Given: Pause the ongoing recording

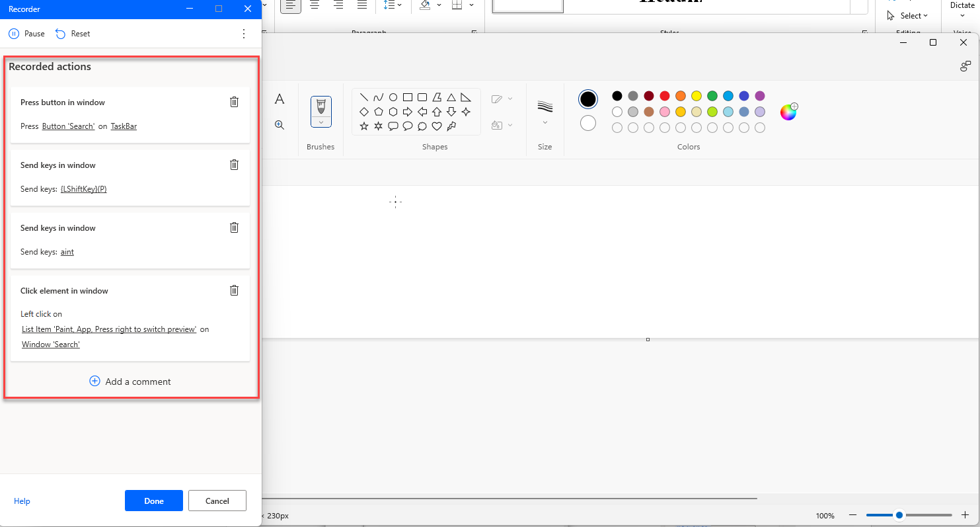Looking at the screenshot, I should point(25,33).
